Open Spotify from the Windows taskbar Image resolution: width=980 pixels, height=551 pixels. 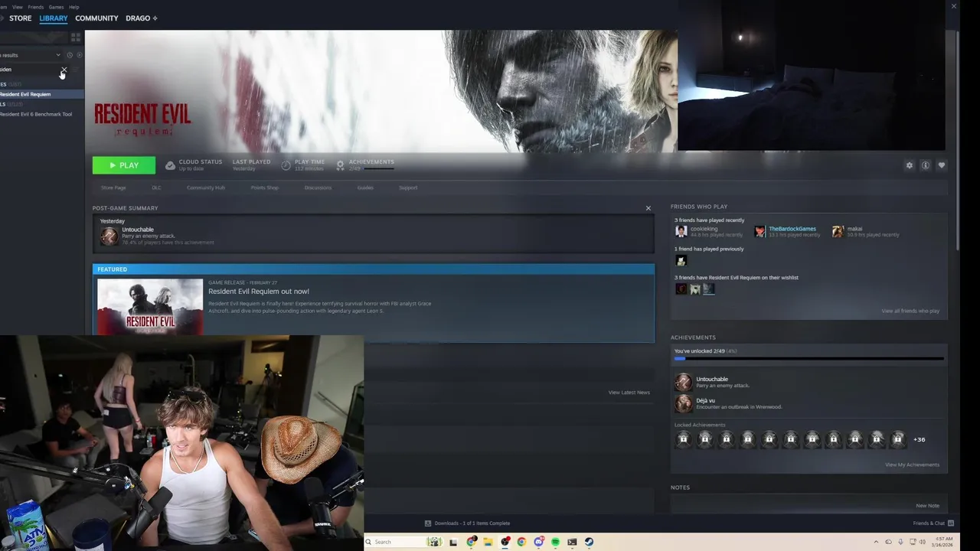[x=555, y=542]
